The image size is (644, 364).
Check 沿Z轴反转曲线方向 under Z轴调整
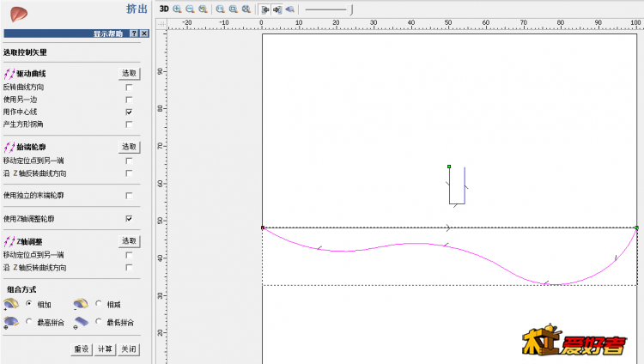pyautogui.click(x=129, y=268)
